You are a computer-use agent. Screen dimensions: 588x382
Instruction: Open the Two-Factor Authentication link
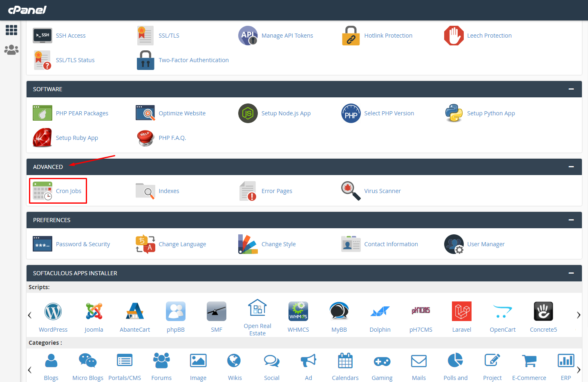pos(194,60)
